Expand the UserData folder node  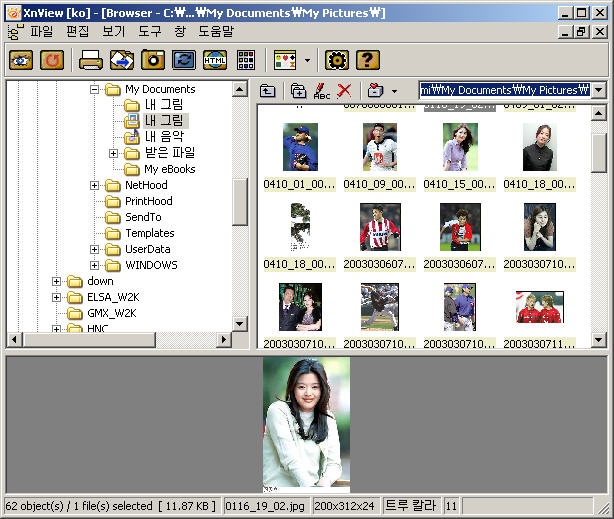pyautogui.click(x=96, y=249)
